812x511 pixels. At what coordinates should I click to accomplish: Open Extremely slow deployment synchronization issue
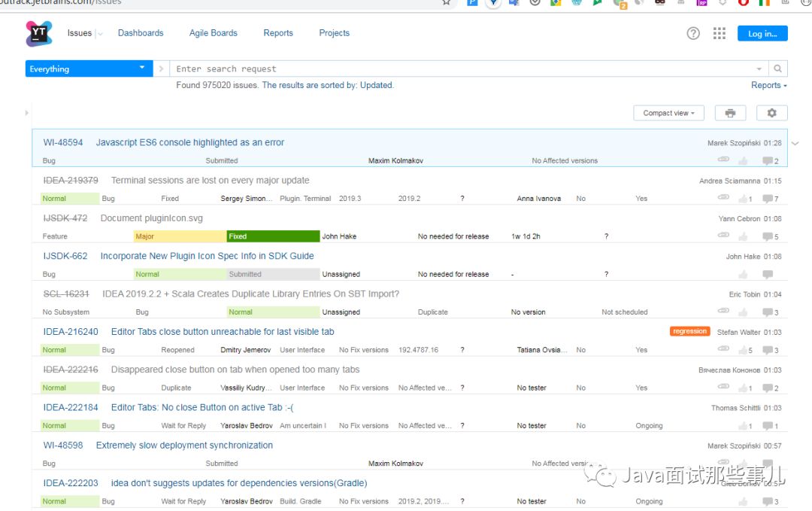coord(184,446)
